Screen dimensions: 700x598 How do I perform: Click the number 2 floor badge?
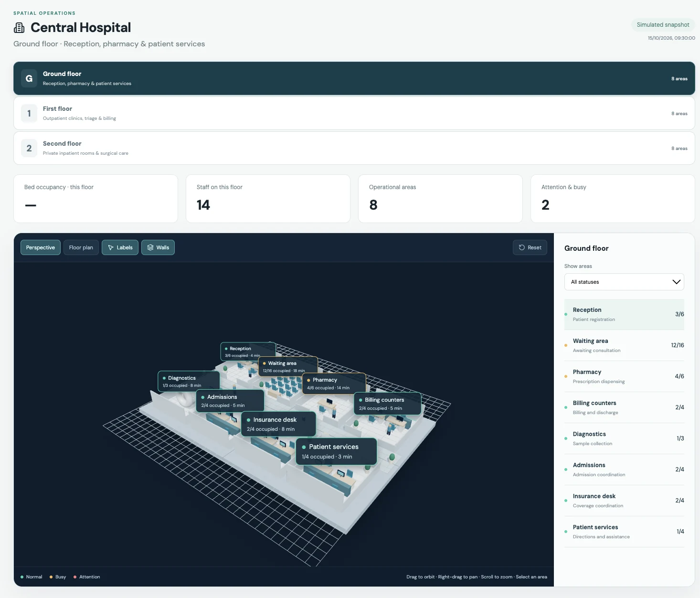(29, 148)
